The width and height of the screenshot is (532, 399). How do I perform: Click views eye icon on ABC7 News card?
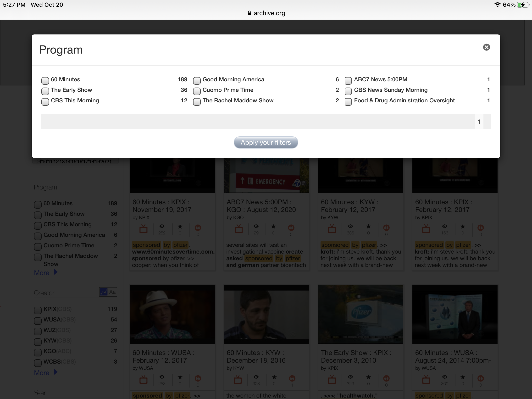pyautogui.click(x=256, y=226)
